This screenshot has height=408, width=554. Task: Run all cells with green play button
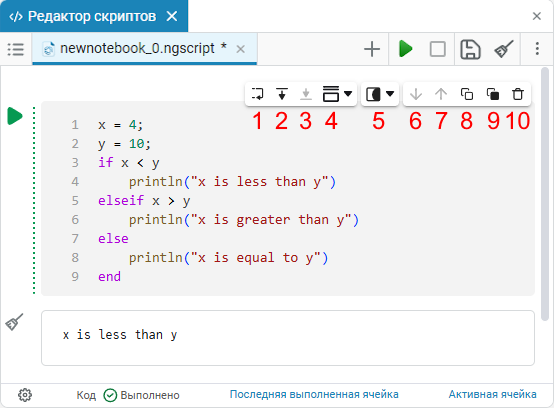(x=406, y=49)
